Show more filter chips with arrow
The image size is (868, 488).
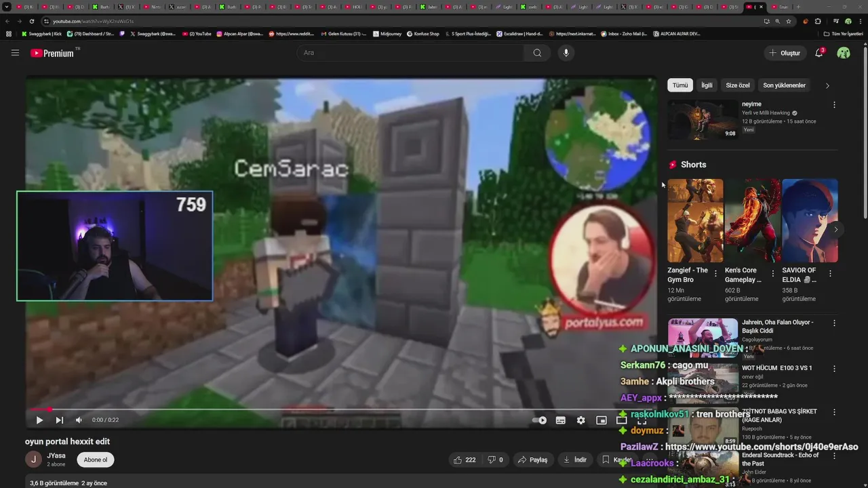click(827, 85)
